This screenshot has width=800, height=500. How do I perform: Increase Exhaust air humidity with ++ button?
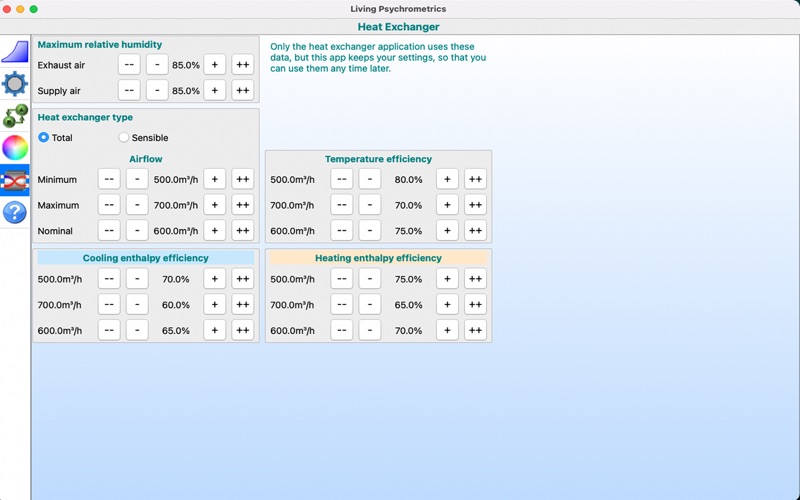pyautogui.click(x=243, y=65)
